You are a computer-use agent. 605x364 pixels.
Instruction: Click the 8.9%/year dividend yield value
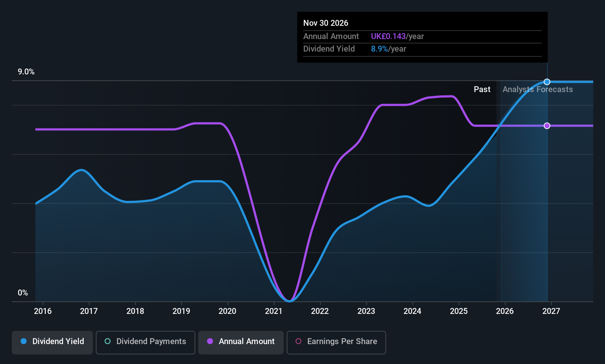coord(388,49)
